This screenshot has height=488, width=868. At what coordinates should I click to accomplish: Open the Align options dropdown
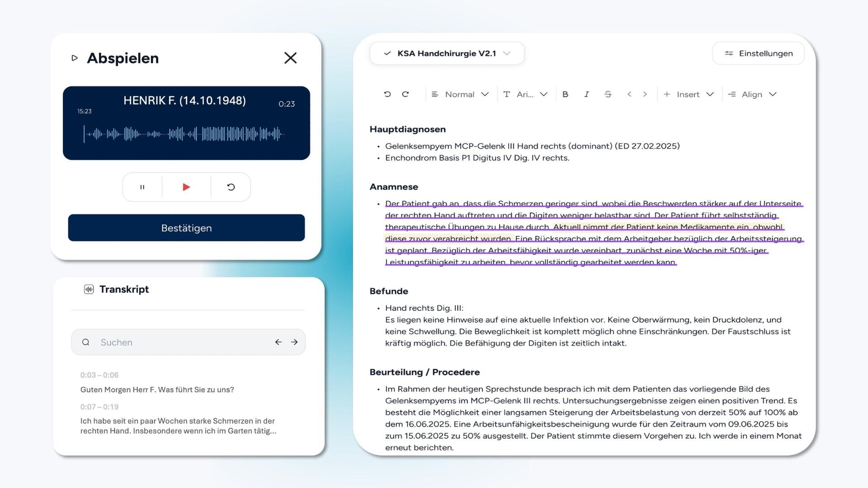point(752,94)
